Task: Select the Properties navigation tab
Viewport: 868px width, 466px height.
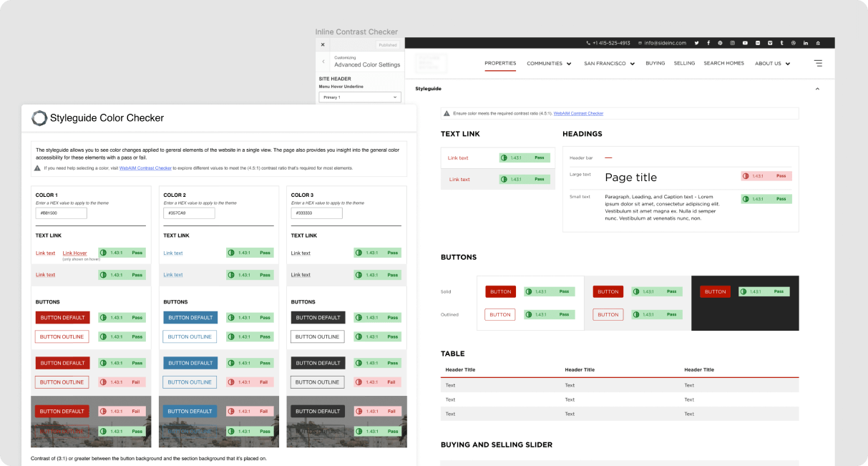Action: pyautogui.click(x=500, y=63)
